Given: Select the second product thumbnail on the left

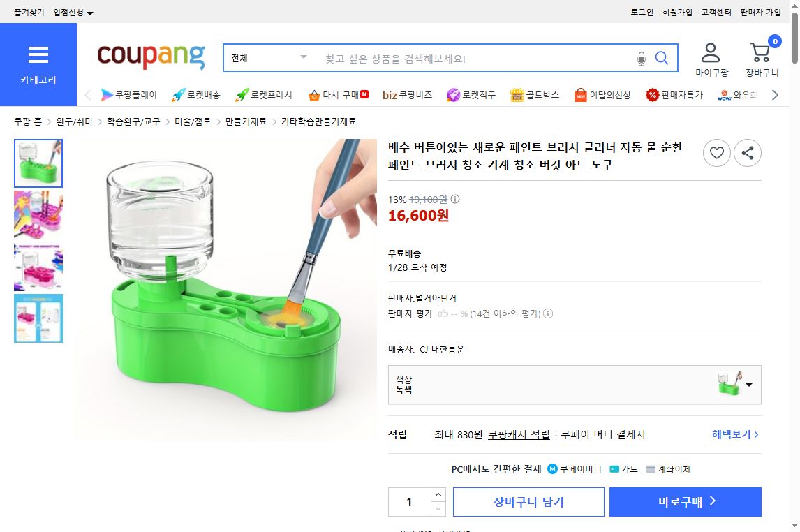Looking at the screenshot, I should click(x=38, y=214).
